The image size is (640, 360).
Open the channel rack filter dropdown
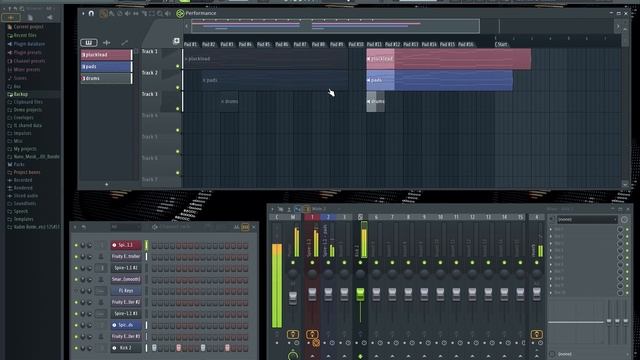(126, 227)
